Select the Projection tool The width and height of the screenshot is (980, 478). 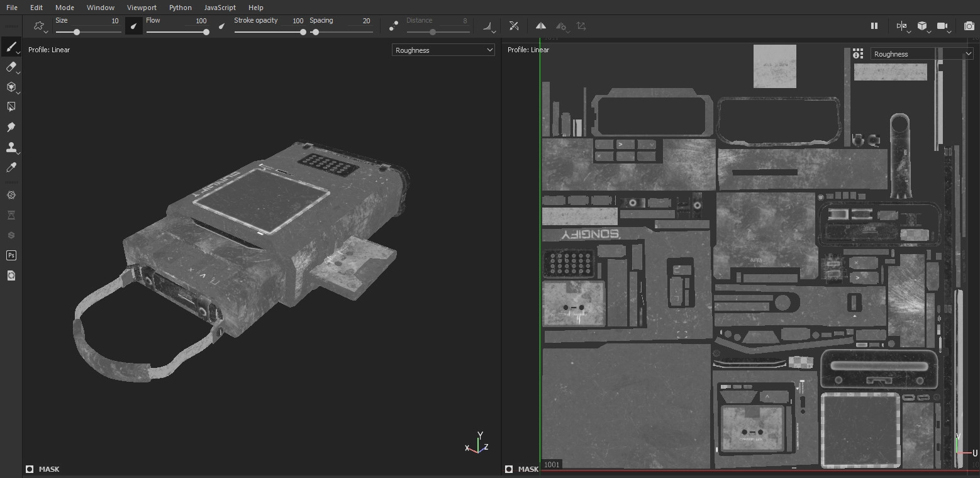click(x=11, y=87)
